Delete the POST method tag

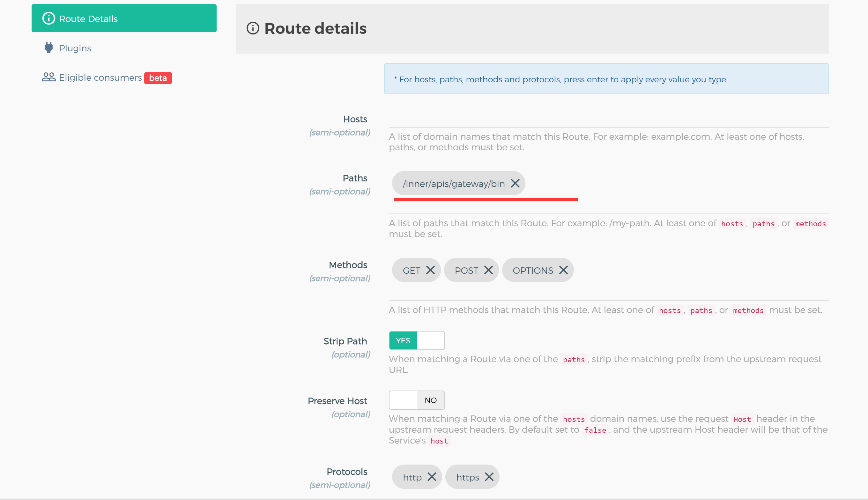tap(488, 270)
